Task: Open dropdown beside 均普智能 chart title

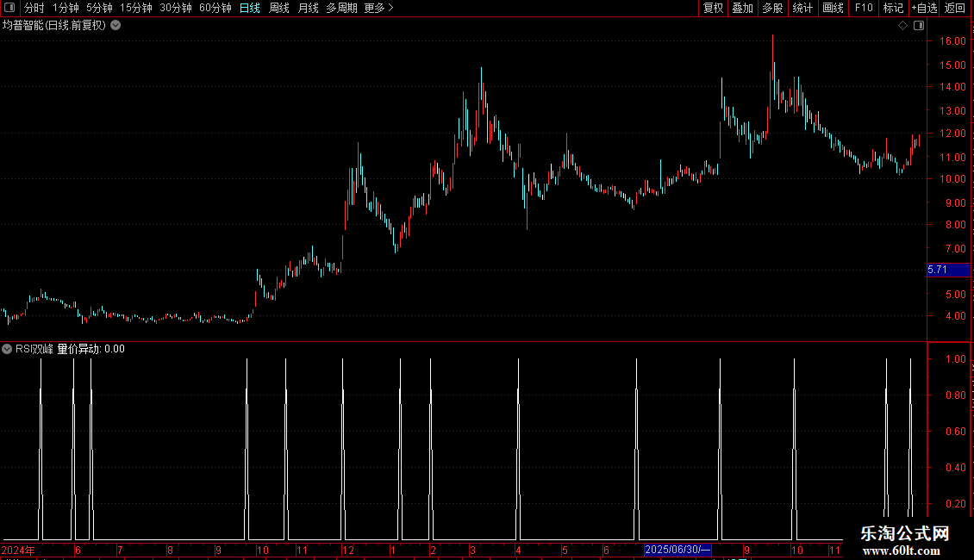Action: tap(116, 26)
